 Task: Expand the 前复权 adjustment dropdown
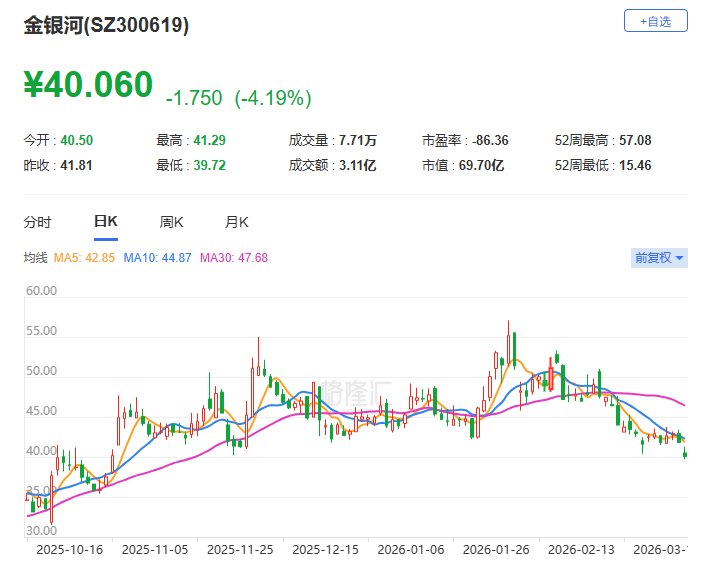(659, 258)
